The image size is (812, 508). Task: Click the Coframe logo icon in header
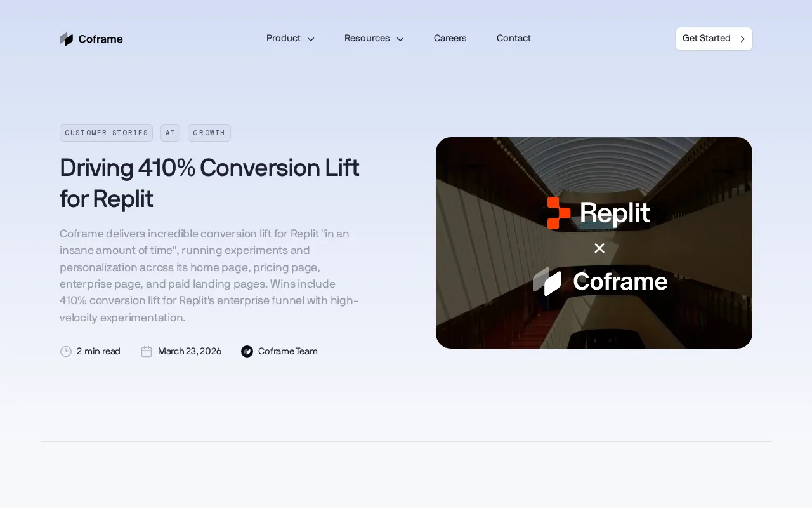click(x=67, y=39)
